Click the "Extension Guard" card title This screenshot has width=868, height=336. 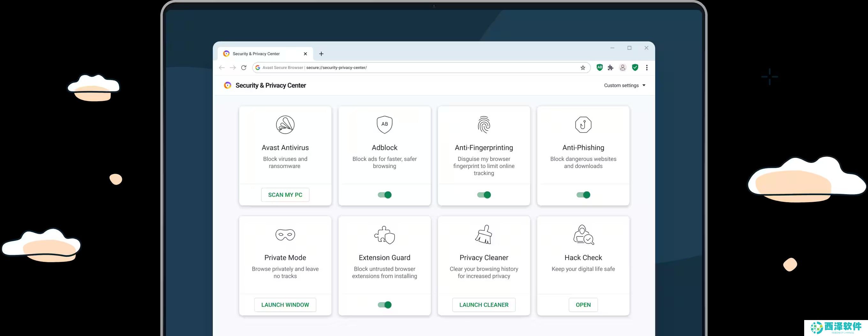[385, 258]
